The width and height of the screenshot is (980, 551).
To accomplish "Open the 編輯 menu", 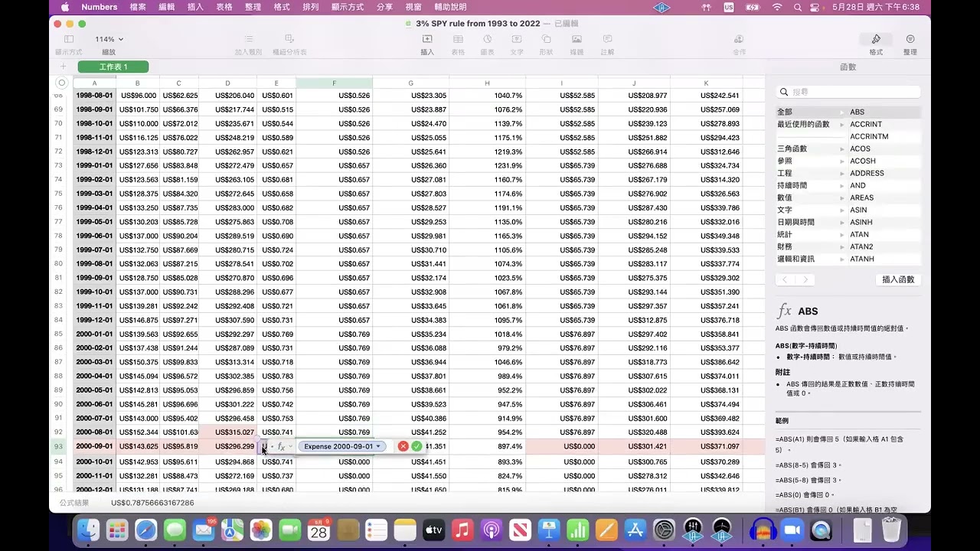I will [167, 7].
